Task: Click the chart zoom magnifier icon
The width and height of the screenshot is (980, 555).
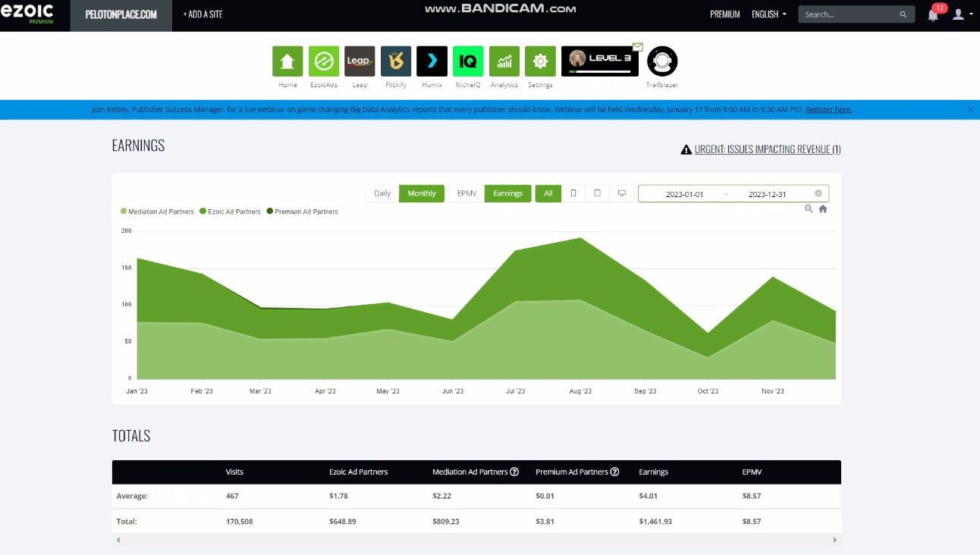Action: tap(809, 209)
